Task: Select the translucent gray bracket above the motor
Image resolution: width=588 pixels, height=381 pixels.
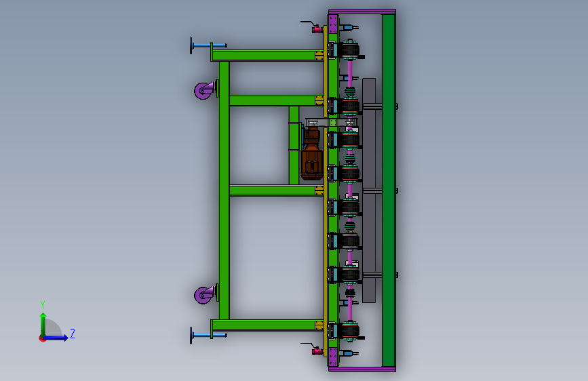Action: (x=331, y=123)
